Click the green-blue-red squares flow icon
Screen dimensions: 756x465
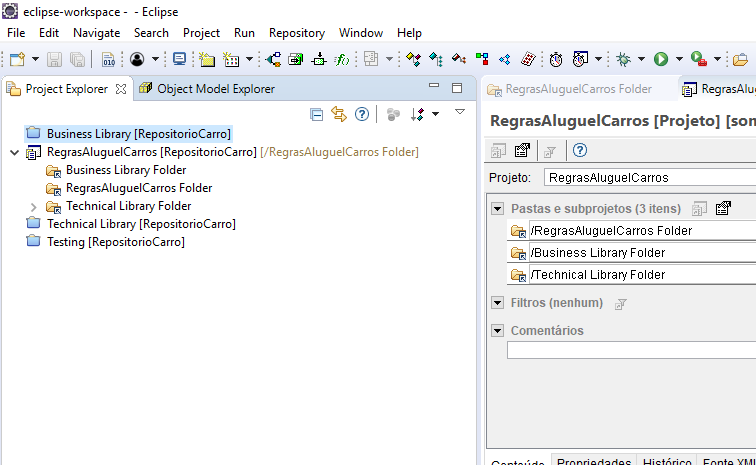[x=482, y=59]
